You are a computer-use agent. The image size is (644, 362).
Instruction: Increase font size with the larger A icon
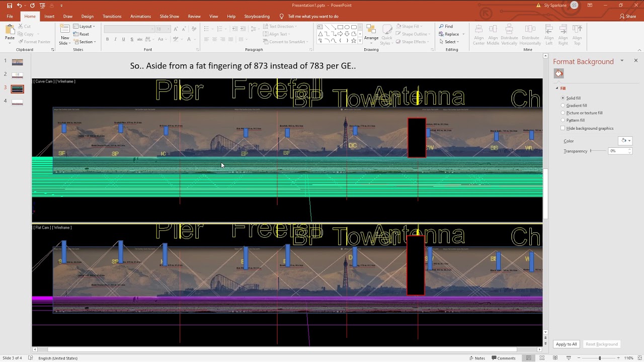click(176, 29)
